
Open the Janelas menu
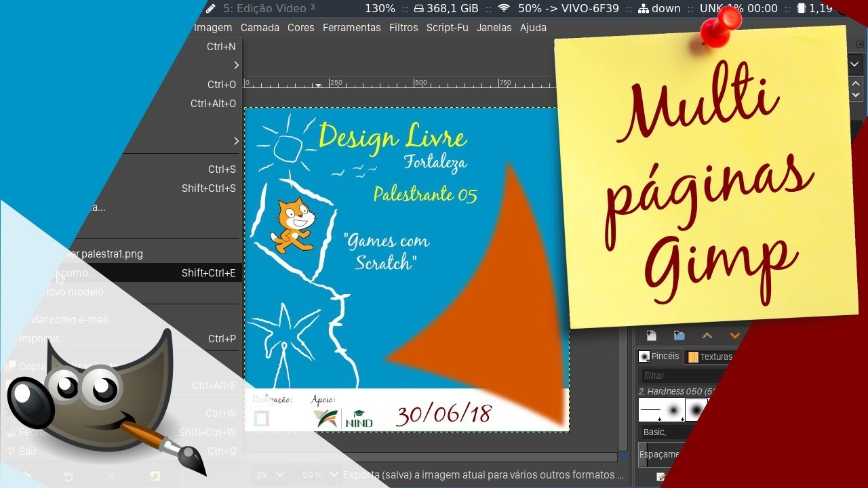(x=494, y=28)
